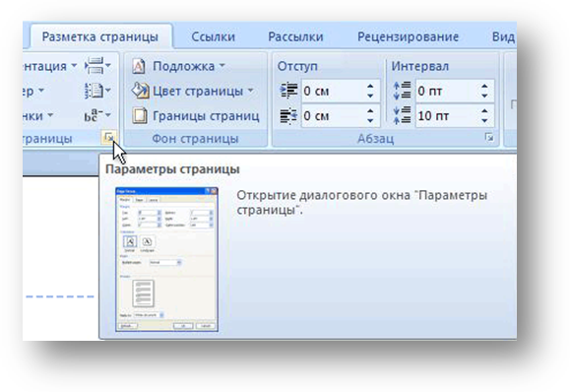Click the Абзац group label

[375, 139]
